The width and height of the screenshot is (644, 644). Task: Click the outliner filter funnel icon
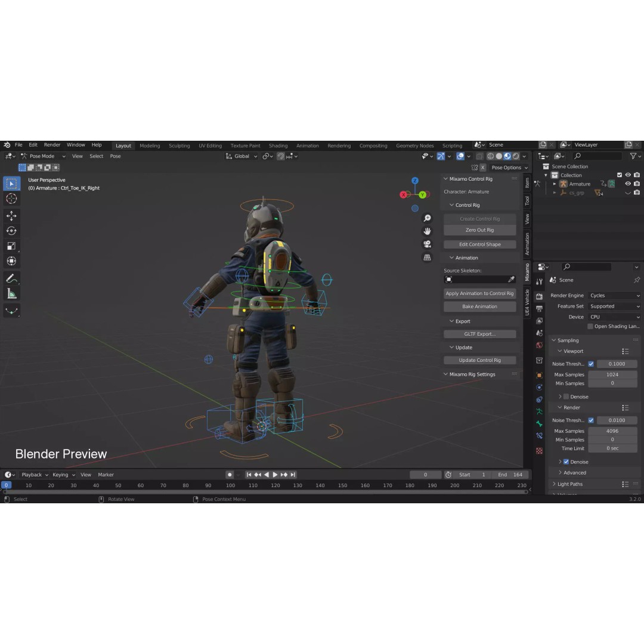pos(633,156)
